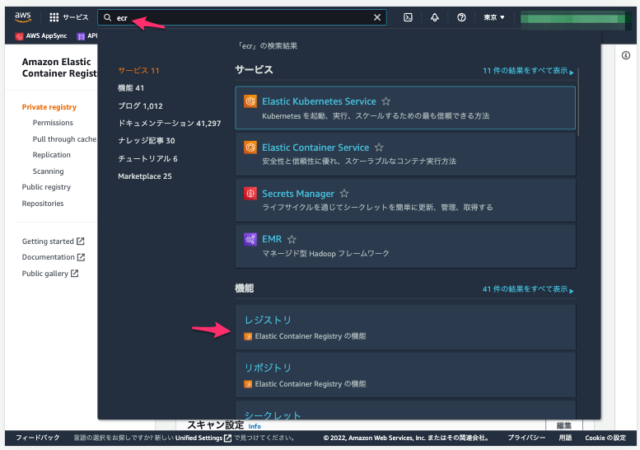This screenshot has height=450, width=640.
Task: Click the Elastic Container Service orange icon
Action: [250, 147]
